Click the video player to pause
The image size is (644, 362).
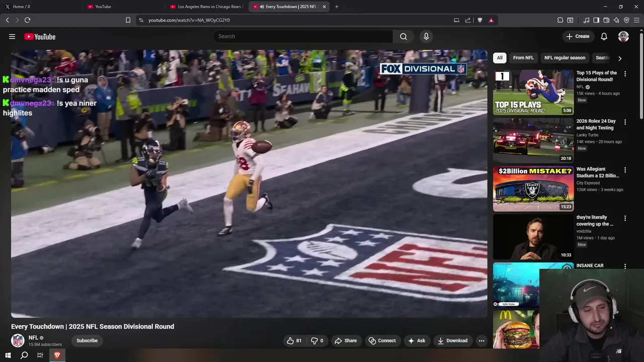(249, 184)
